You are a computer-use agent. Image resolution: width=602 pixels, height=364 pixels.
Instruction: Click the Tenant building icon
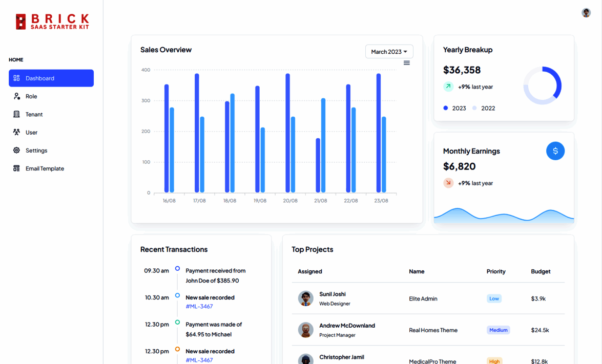coord(16,114)
